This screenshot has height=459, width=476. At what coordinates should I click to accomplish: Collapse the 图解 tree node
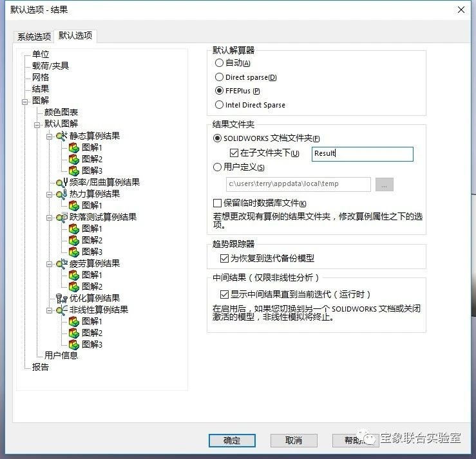[x=25, y=102]
